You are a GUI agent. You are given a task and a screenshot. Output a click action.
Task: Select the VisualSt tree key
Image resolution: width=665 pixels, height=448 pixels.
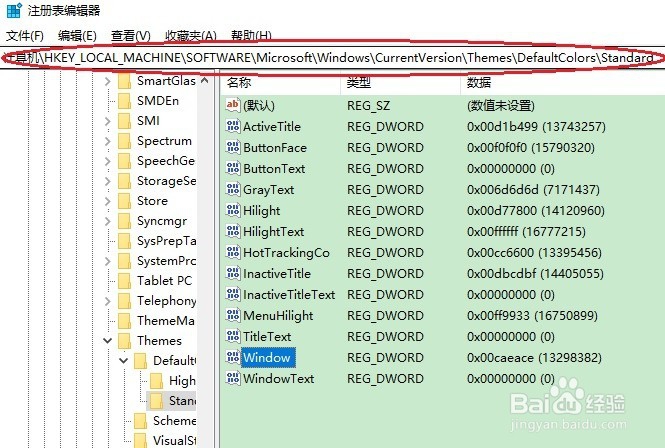[174, 440]
